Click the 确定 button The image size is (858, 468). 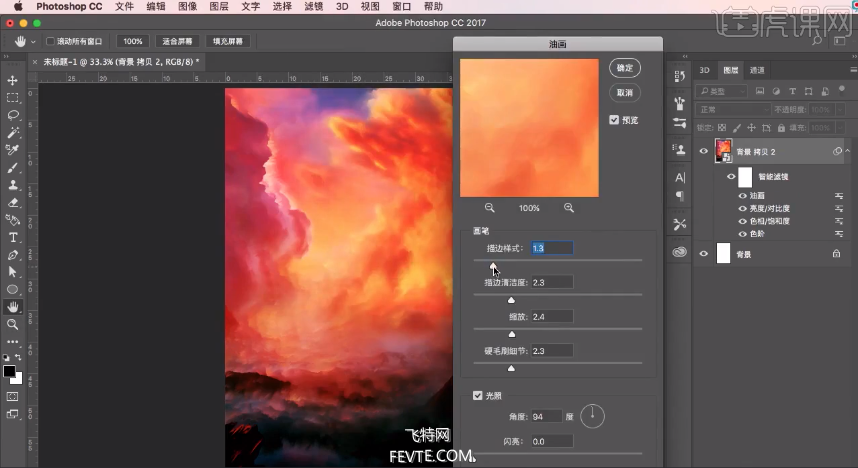(625, 68)
